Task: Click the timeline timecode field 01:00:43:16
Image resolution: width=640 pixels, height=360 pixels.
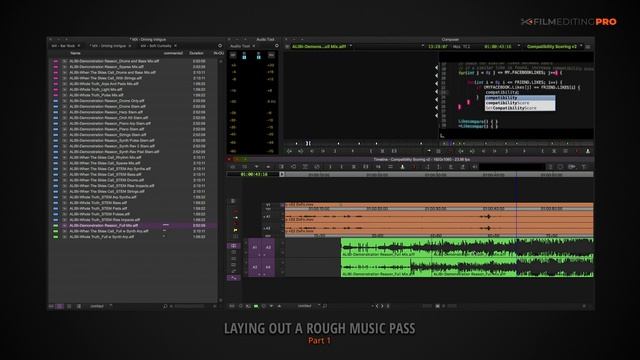Action: [x=253, y=174]
